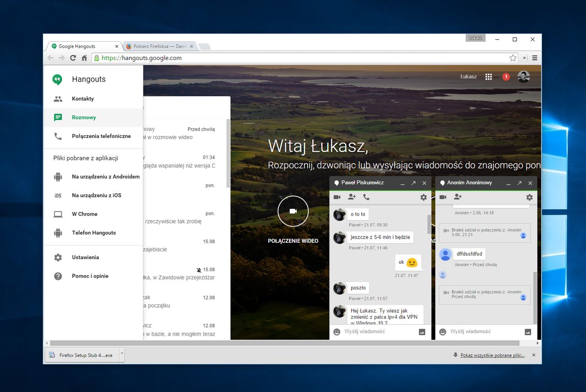Start video call in Anonim chat
The height and width of the screenshot is (392, 586).
(443, 197)
